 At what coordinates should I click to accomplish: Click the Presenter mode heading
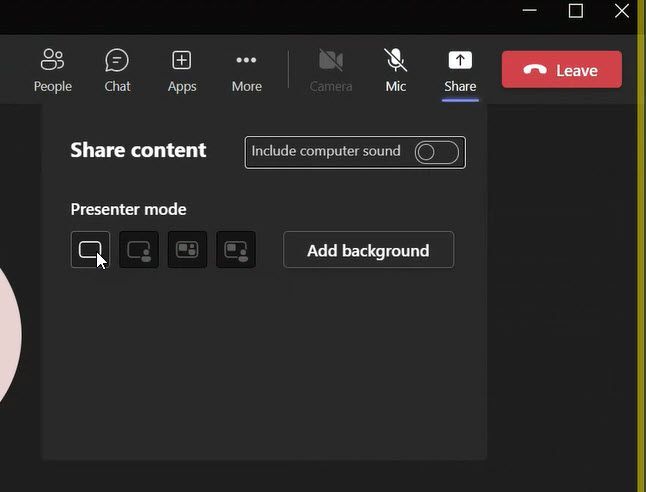click(x=129, y=209)
